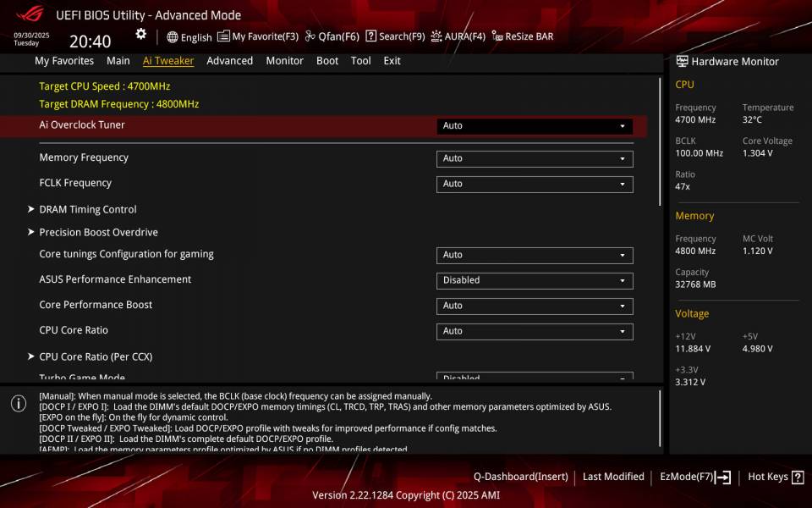Open the Monitor tab
This screenshot has width=812, height=508.
[284, 60]
